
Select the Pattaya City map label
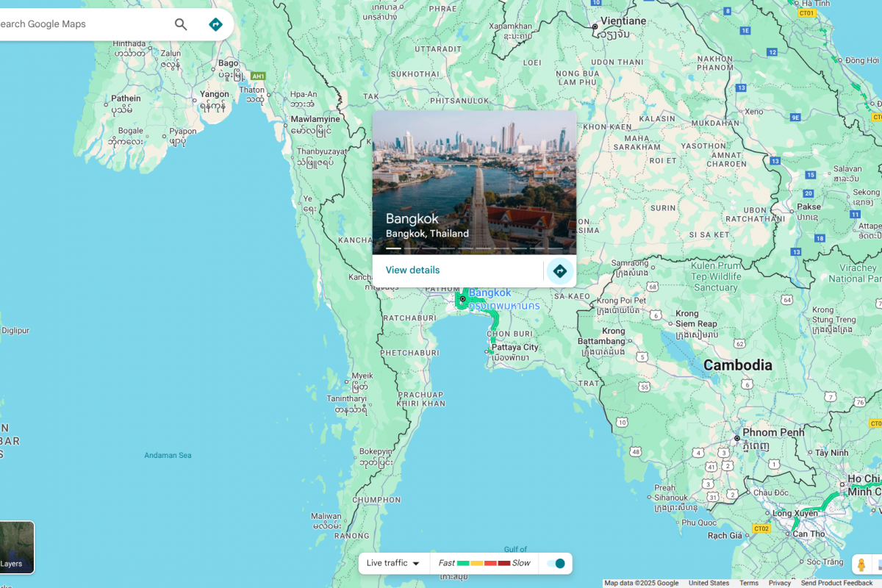coord(514,348)
